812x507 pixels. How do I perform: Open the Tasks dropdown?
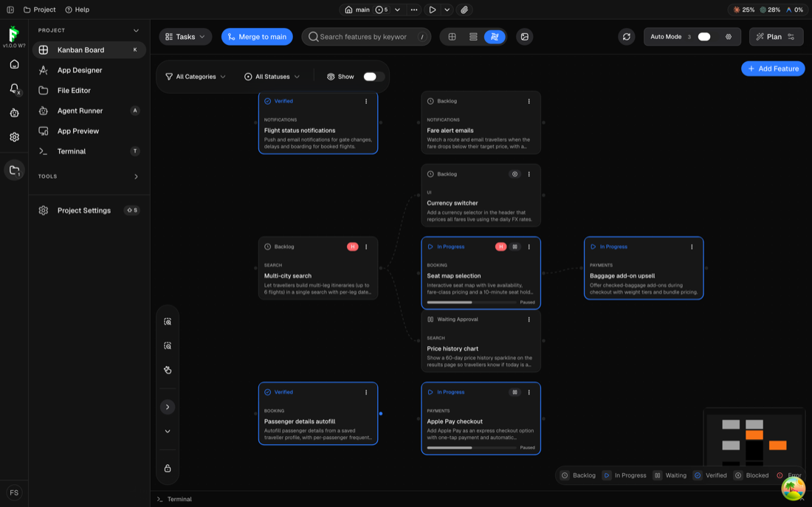pyautogui.click(x=185, y=37)
